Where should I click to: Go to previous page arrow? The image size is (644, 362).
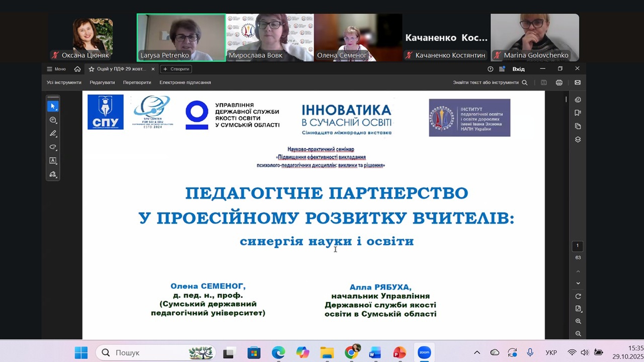(x=578, y=271)
